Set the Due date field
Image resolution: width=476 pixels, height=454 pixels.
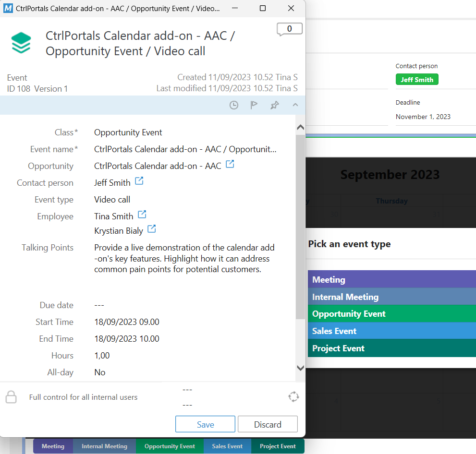coord(99,305)
